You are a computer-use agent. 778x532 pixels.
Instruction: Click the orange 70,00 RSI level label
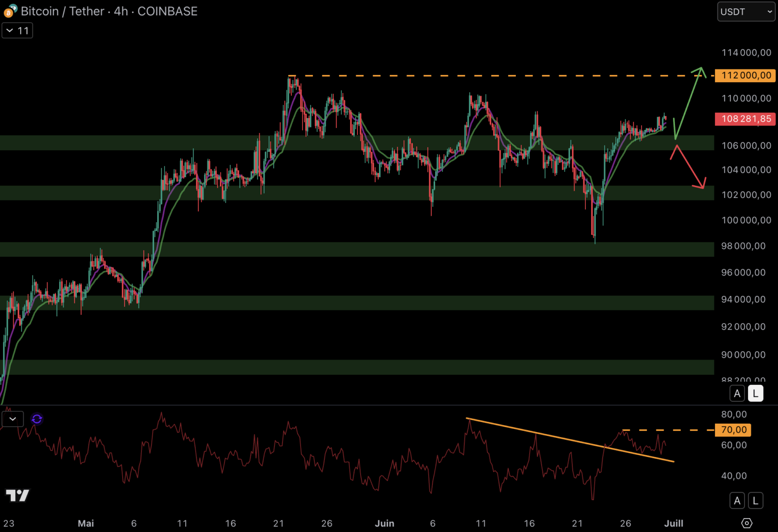(733, 430)
